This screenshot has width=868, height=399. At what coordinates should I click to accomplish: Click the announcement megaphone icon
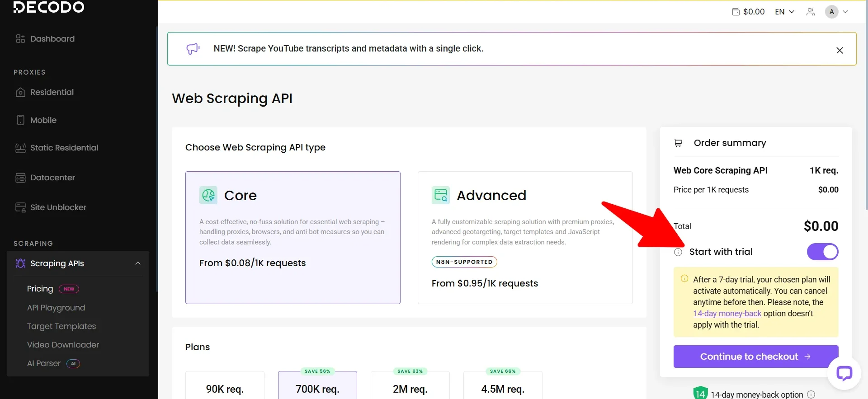click(193, 49)
